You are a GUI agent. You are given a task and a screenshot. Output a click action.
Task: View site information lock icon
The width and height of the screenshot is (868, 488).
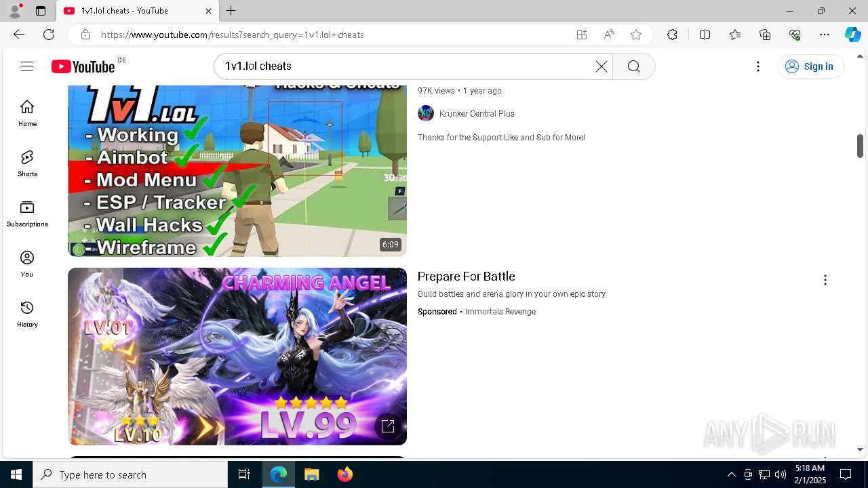[x=85, y=35]
